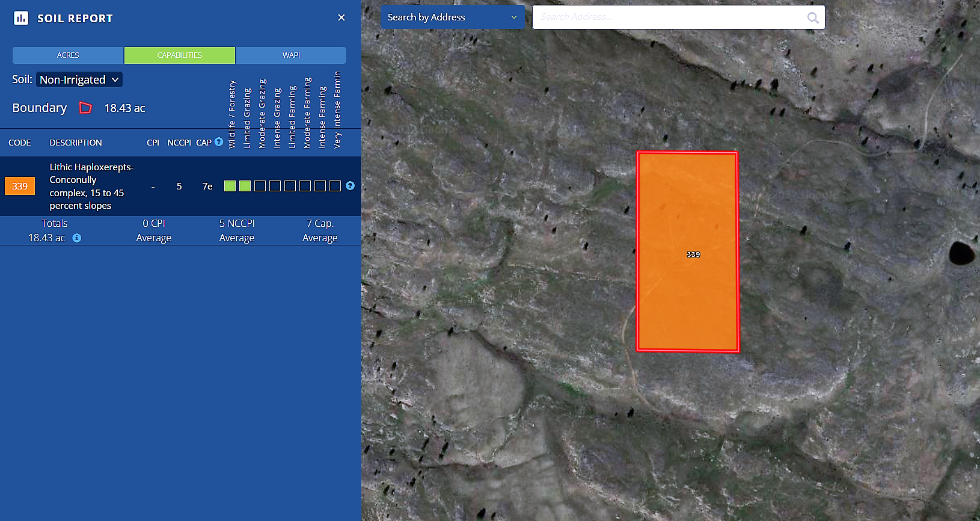Click the Limited Grazing green capability box

[x=245, y=186]
